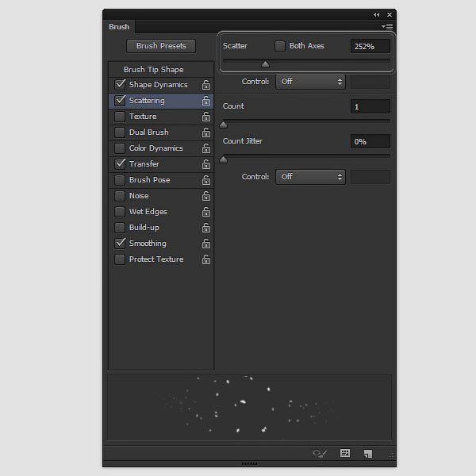Toggle lock icon beside Transfer
The image size is (476, 476).
point(206,164)
